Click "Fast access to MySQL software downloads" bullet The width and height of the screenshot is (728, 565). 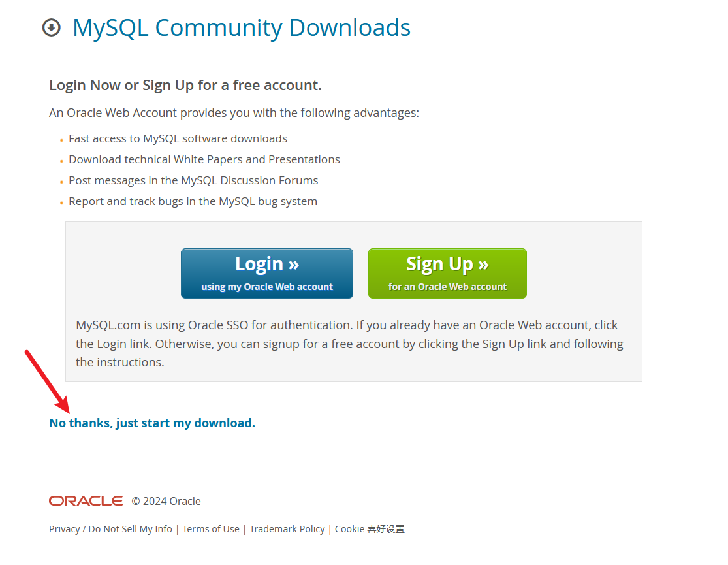click(178, 139)
